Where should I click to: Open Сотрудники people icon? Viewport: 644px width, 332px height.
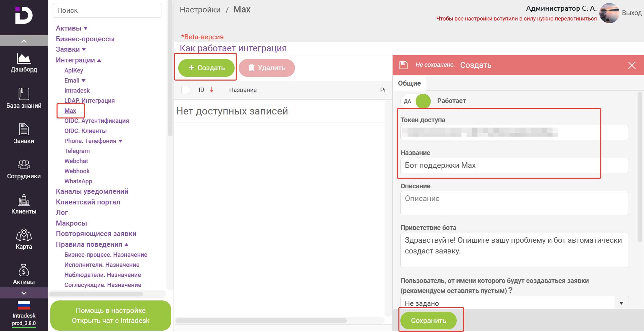24,164
